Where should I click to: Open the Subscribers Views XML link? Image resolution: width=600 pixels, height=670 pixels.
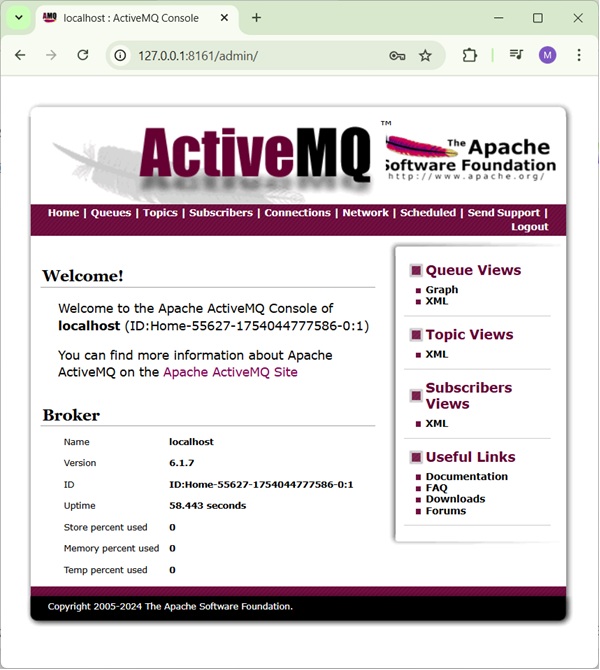pos(437,423)
